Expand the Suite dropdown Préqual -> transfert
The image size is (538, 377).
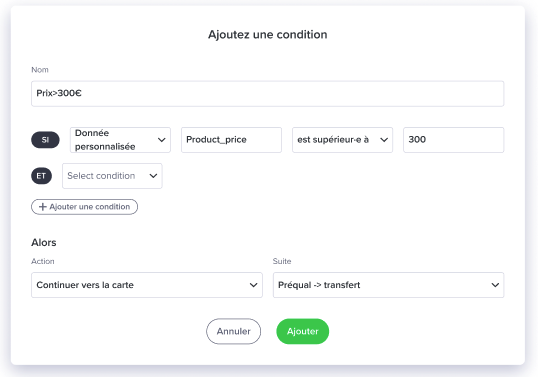388,285
